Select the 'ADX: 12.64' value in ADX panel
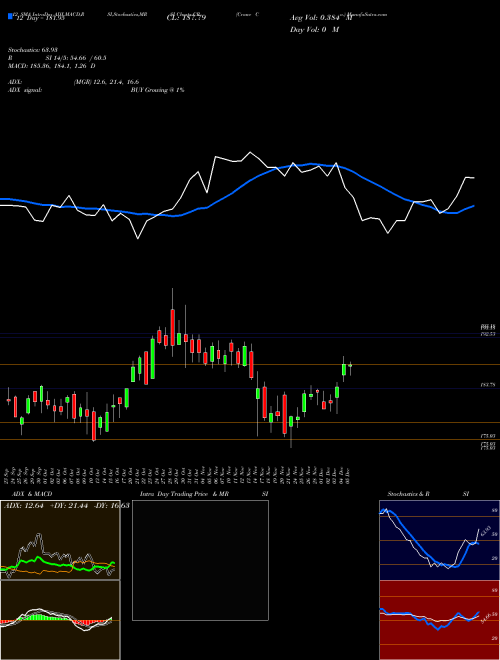The height and width of the screenshot is (660, 500). pyautogui.click(x=24, y=506)
